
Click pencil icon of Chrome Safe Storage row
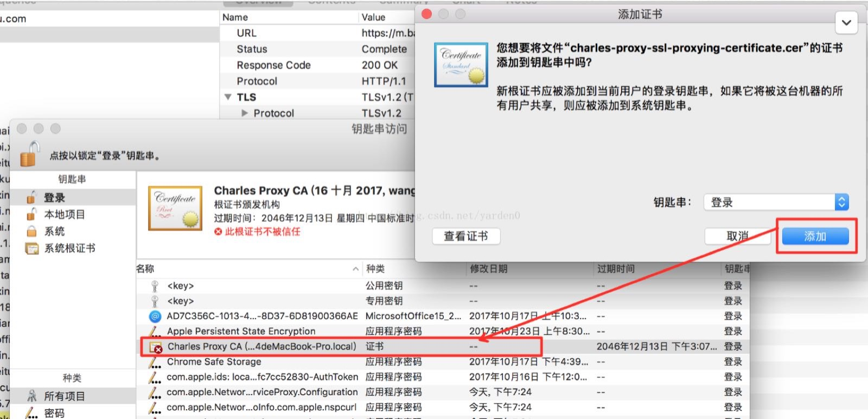click(155, 361)
